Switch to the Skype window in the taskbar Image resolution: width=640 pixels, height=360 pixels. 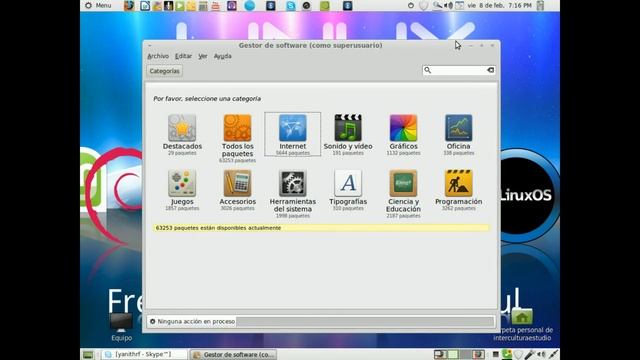tap(144, 354)
